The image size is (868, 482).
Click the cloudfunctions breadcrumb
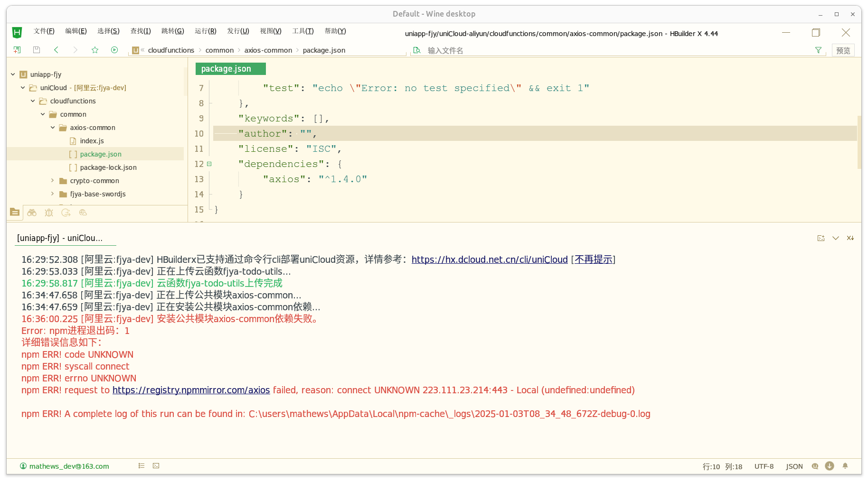(171, 50)
